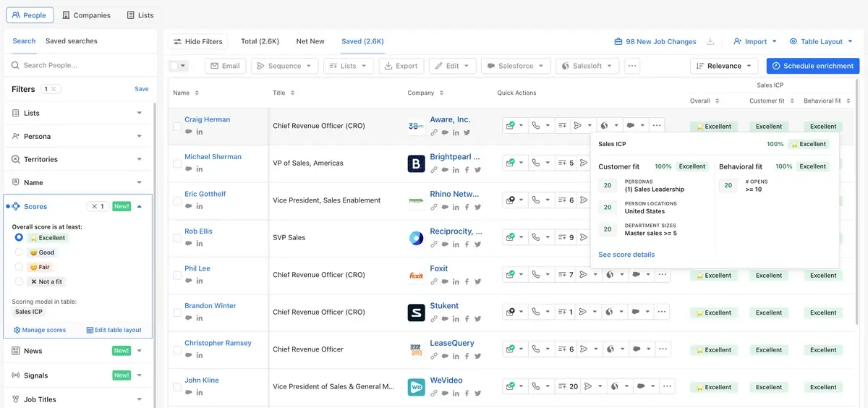Select the Not a fit radio option
The width and height of the screenshot is (868, 408).
(19, 281)
